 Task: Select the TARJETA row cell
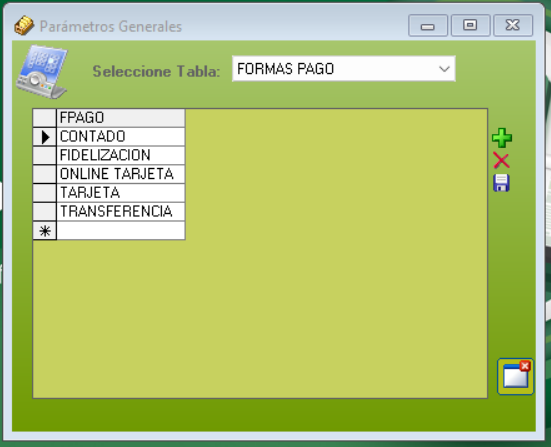pyautogui.click(x=121, y=193)
